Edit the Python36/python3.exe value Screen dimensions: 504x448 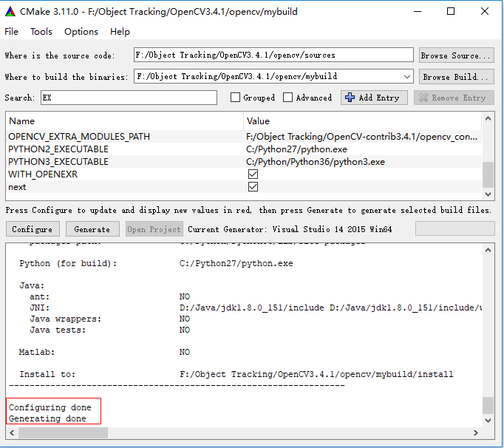316,162
